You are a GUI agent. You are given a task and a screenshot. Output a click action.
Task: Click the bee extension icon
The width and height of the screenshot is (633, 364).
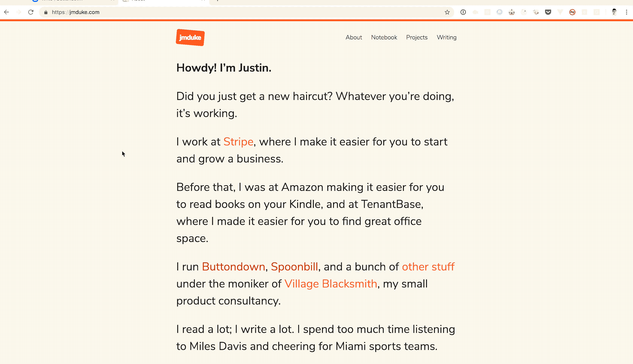536,12
